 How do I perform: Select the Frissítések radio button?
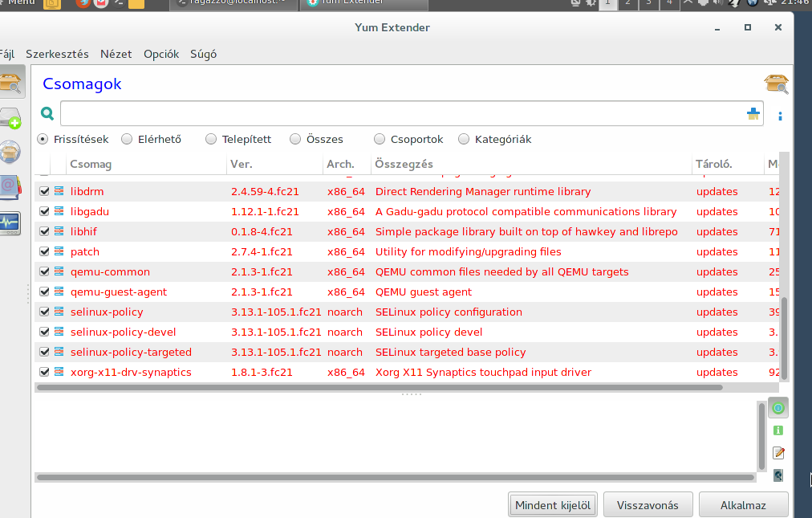43,139
